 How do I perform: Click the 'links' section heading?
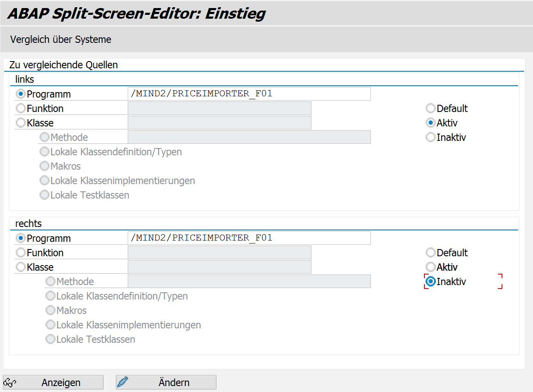pos(25,79)
